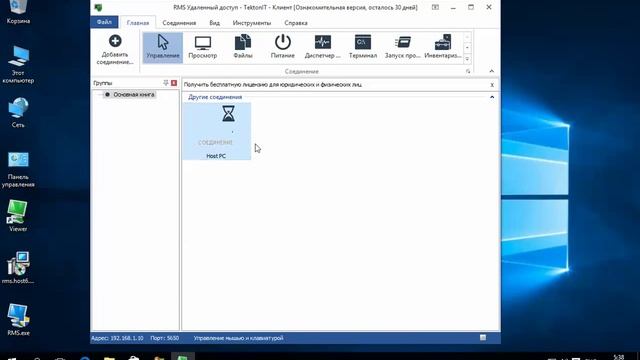
Task: Collapse the Другие соединения group
Action: coord(492,97)
